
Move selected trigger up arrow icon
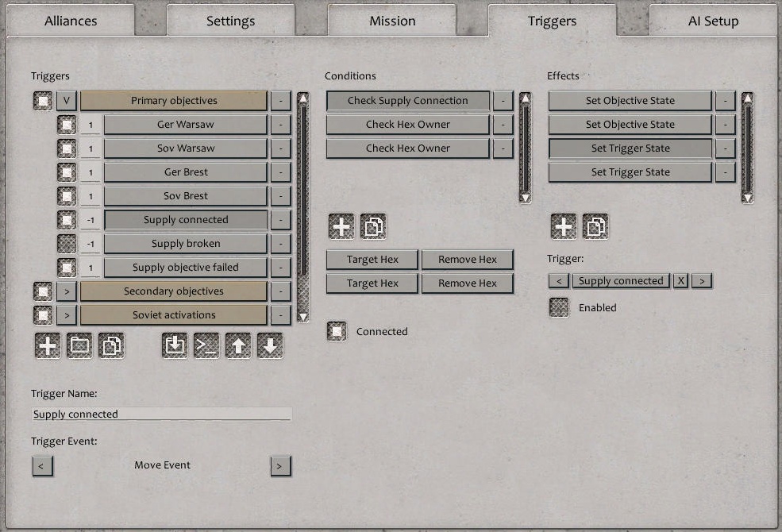click(238, 345)
